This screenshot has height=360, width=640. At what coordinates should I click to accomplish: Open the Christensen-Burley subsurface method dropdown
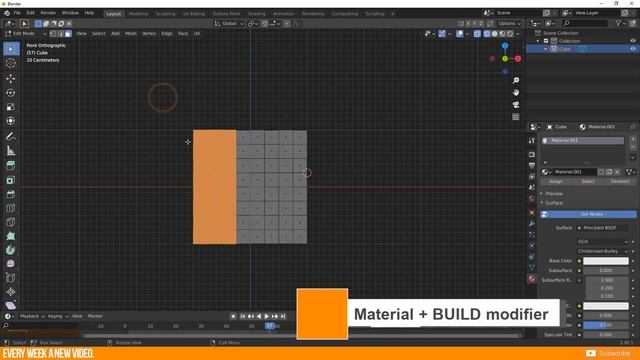602,251
